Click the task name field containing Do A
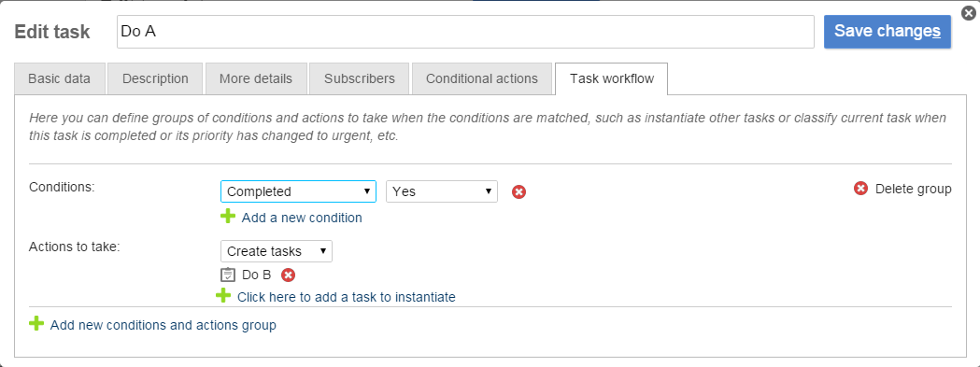The image size is (980, 367). 465,31
